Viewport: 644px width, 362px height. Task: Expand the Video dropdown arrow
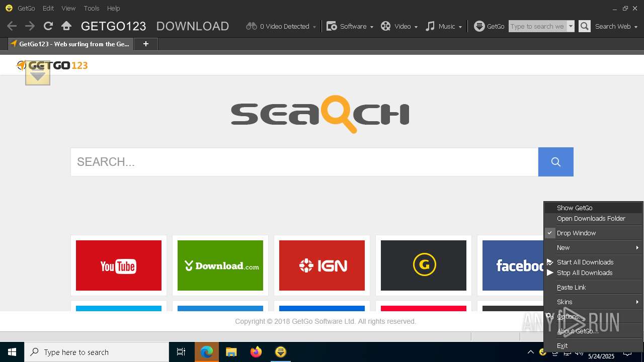coord(416,27)
